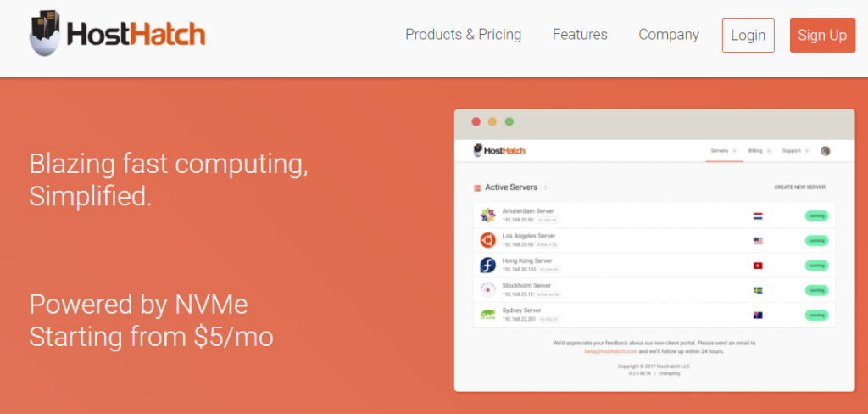868x414 pixels.
Task: Select the "Amsterdam Server" name
Action: pos(527,211)
